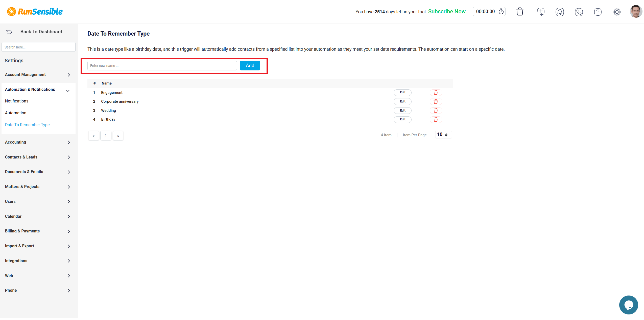Open the Notifications settings item
Image resolution: width=644 pixels, height=320 pixels.
pos(17,101)
